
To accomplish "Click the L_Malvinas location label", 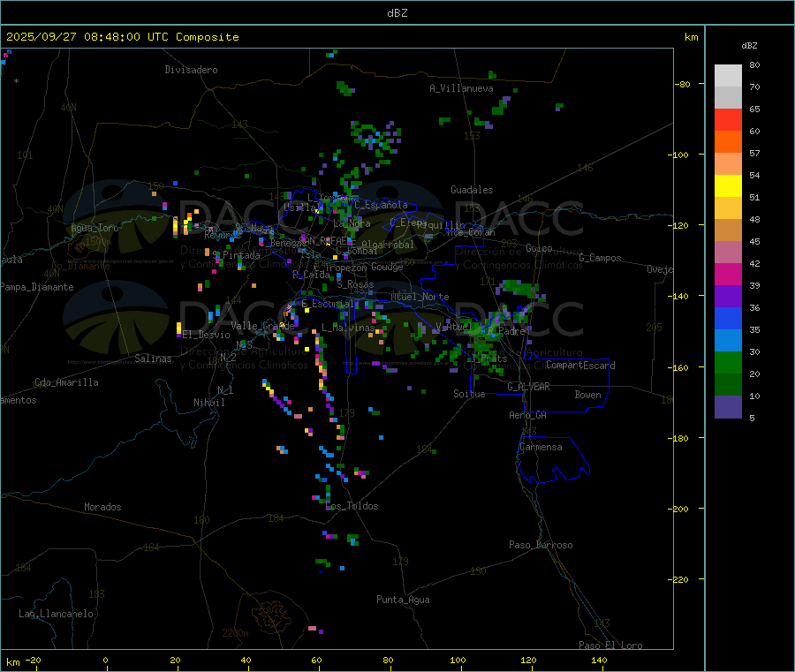I will click(x=348, y=328).
